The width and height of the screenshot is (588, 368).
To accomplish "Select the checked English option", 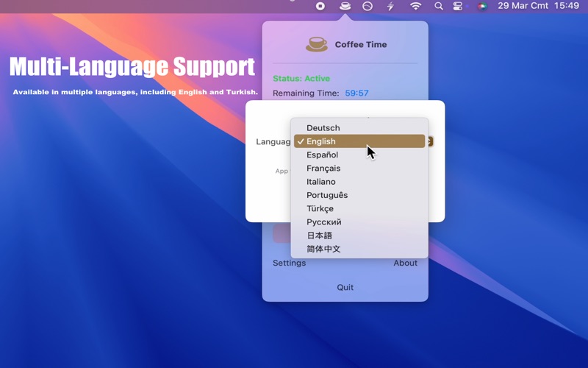I will click(x=359, y=141).
